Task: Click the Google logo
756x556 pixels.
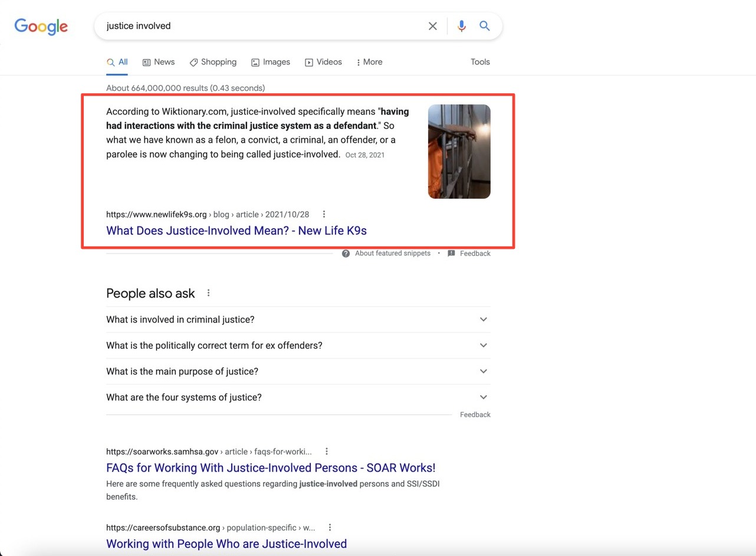Action: (x=41, y=27)
